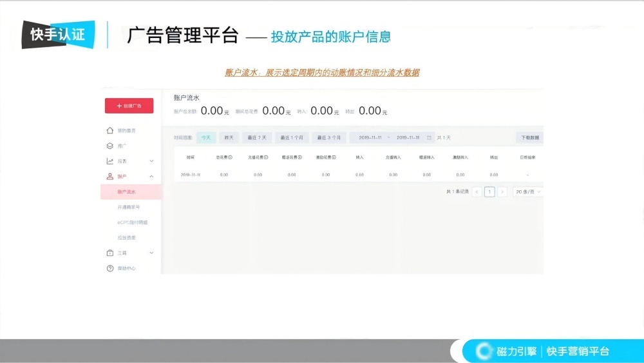
Task: Go to next page arrow
Action: tap(502, 192)
